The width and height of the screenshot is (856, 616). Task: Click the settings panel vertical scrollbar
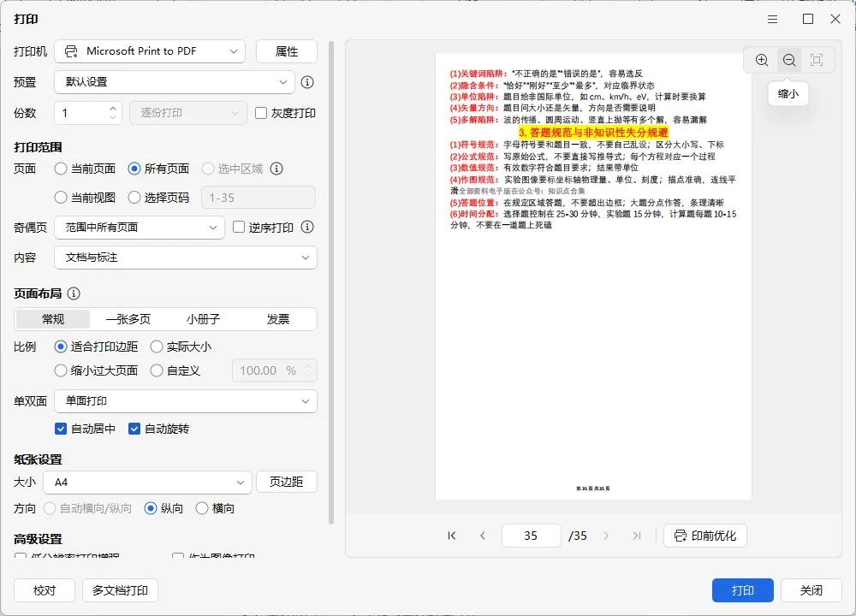click(330, 282)
